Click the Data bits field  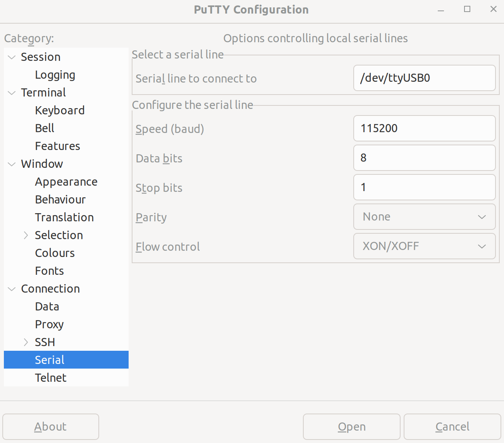click(424, 158)
